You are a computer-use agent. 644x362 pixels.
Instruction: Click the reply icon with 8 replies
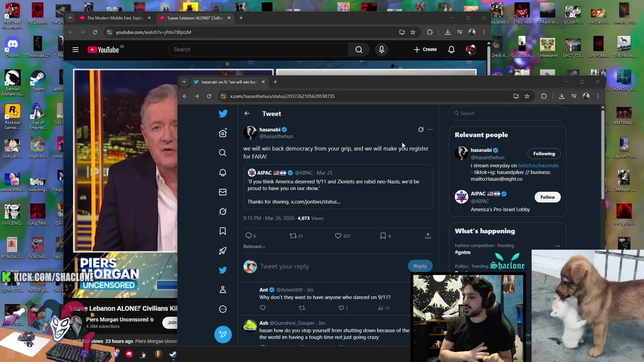pos(248,235)
